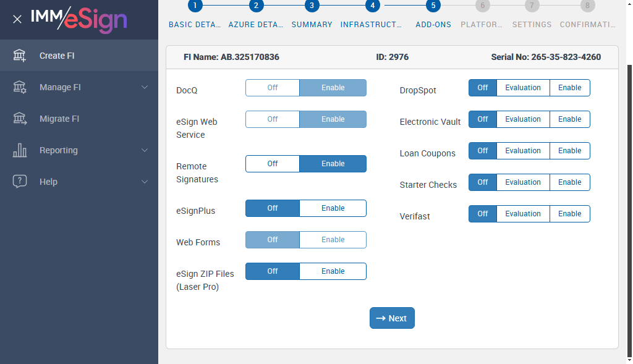Set Electronic Vault to Evaluation
Viewport: 633px width, 364px height.
523,119
